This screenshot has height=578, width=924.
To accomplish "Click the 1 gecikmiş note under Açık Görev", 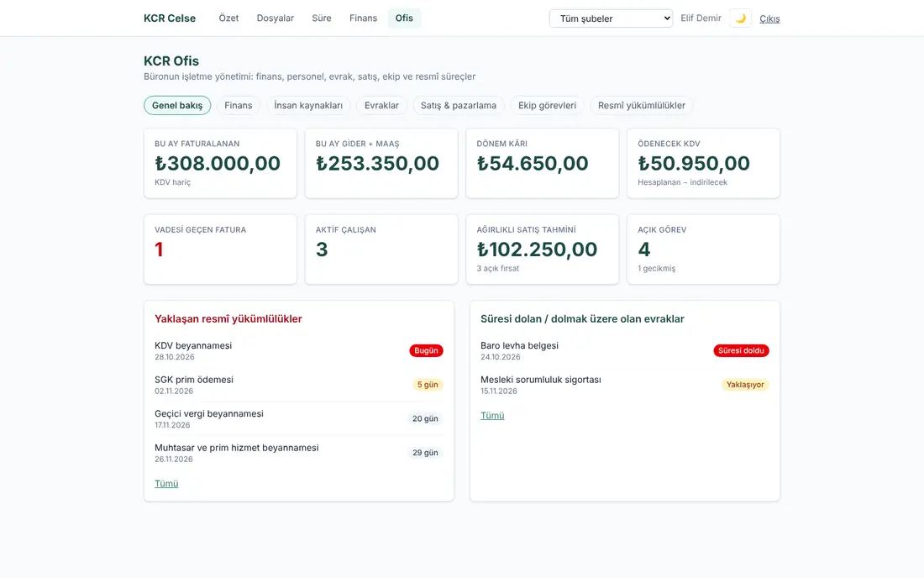I will (657, 269).
